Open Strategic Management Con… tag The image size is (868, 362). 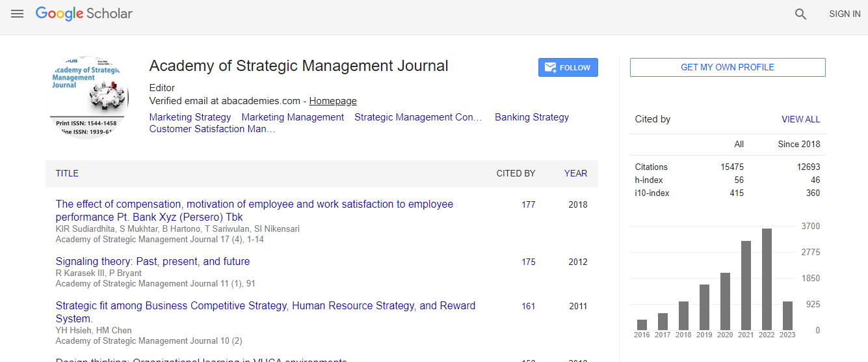(x=418, y=117)
